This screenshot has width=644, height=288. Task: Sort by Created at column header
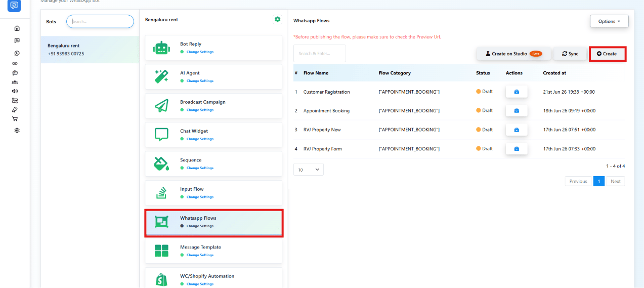click(554, 73)
